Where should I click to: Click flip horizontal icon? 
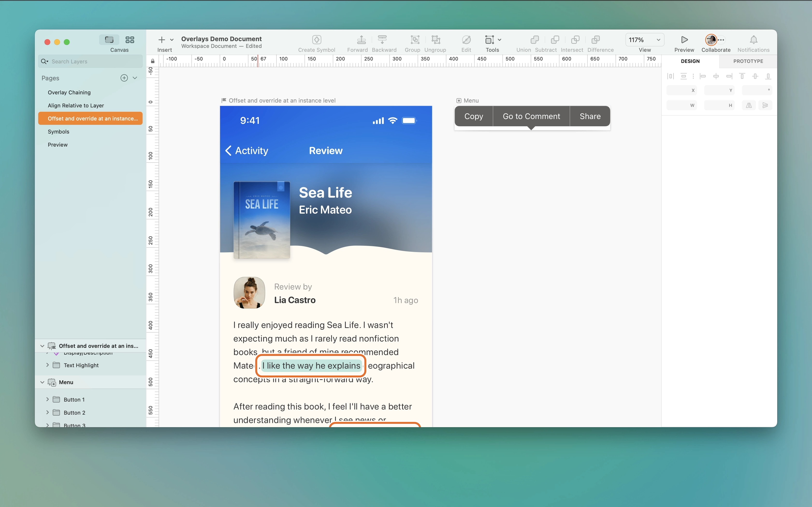click(x=749, y=106)
